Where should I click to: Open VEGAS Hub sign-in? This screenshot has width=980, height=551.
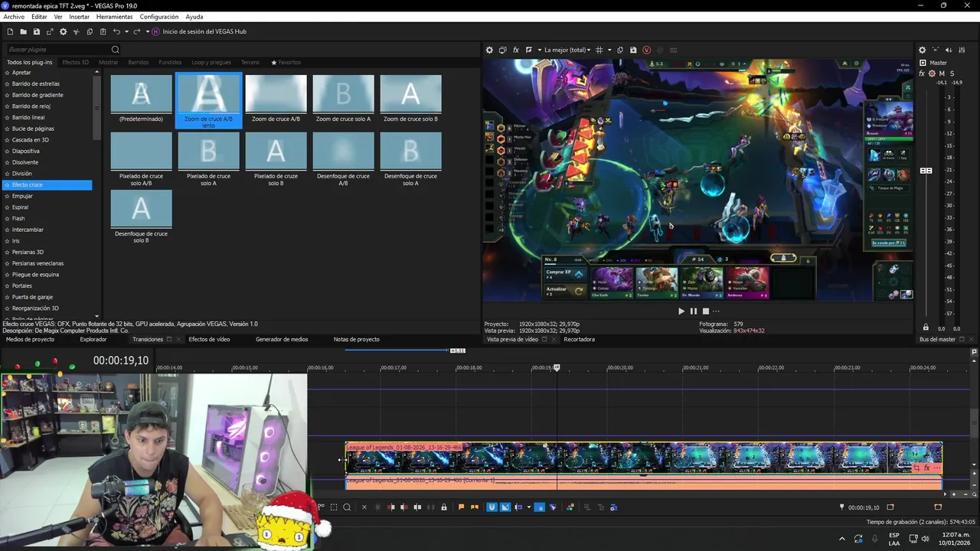click(x=199, y=31)
